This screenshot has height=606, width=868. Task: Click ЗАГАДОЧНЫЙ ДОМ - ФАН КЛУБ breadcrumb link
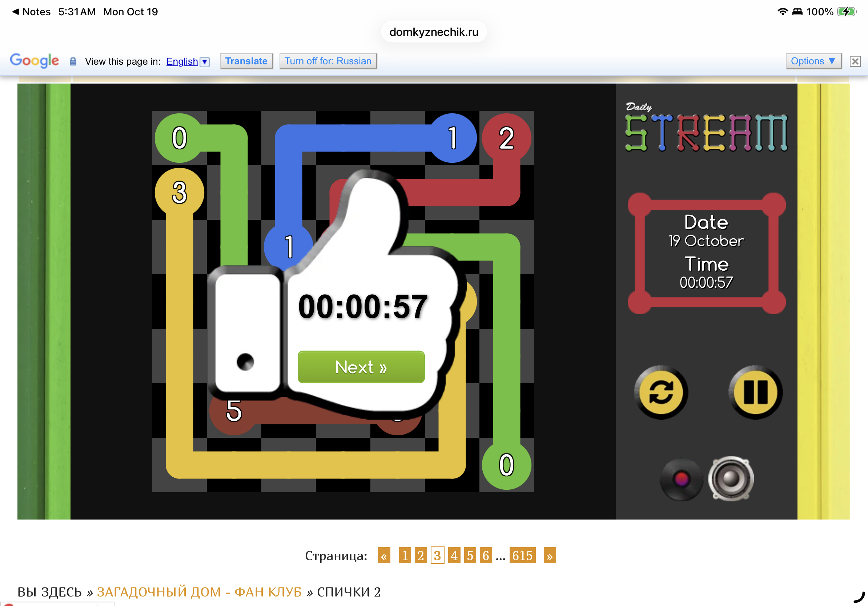click(x=199, y=592)
